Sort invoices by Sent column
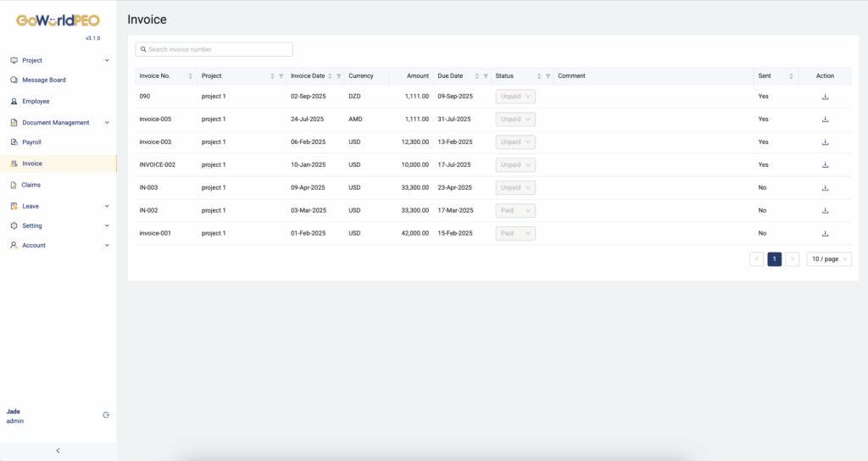 tap(791, 76)
